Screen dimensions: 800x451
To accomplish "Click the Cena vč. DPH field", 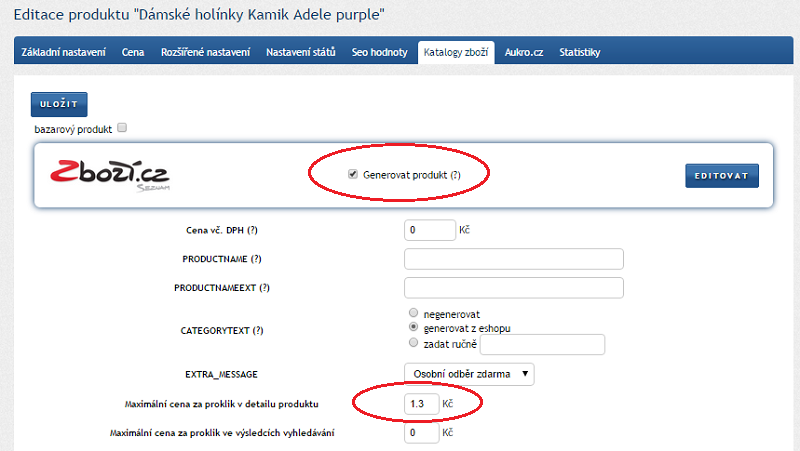I will click(x=430, y=230).
